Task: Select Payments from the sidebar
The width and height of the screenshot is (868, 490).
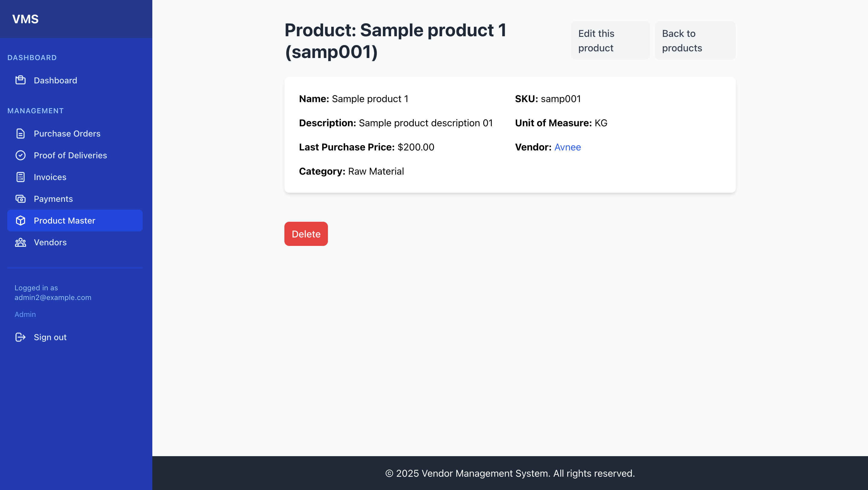Action: pyautogui.click(x=53, y=199)
